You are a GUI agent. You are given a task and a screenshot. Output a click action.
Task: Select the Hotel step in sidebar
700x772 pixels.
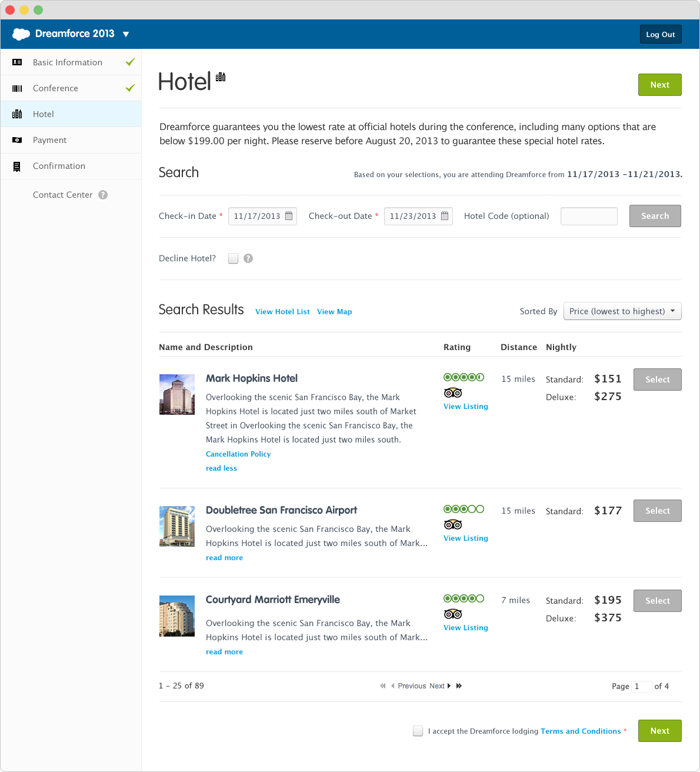coord(71,114)
